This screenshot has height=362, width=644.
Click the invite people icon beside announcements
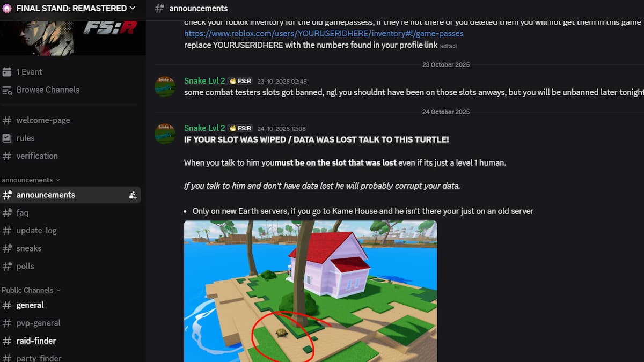click(133, 195)
